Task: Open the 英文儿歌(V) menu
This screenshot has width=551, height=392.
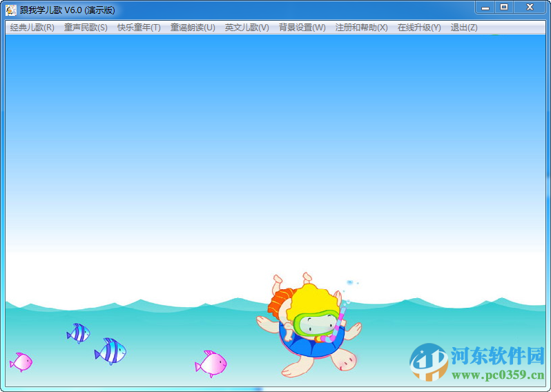Action: click(246, 28)
